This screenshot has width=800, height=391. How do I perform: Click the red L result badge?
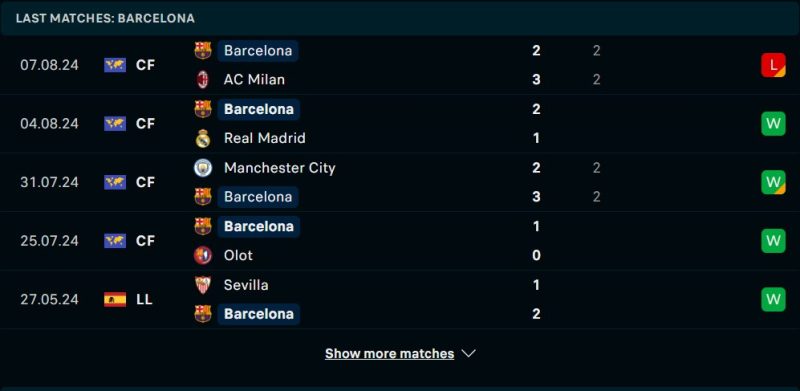tap(773, 65)
